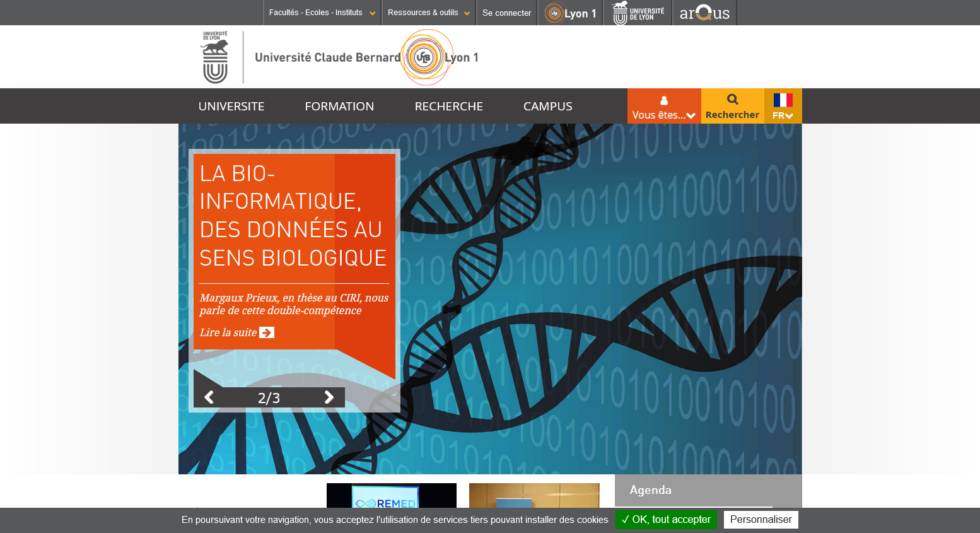Go to the previous carousel slide arrow
This screenshot has height=533, width=980.
pos(209,397)
